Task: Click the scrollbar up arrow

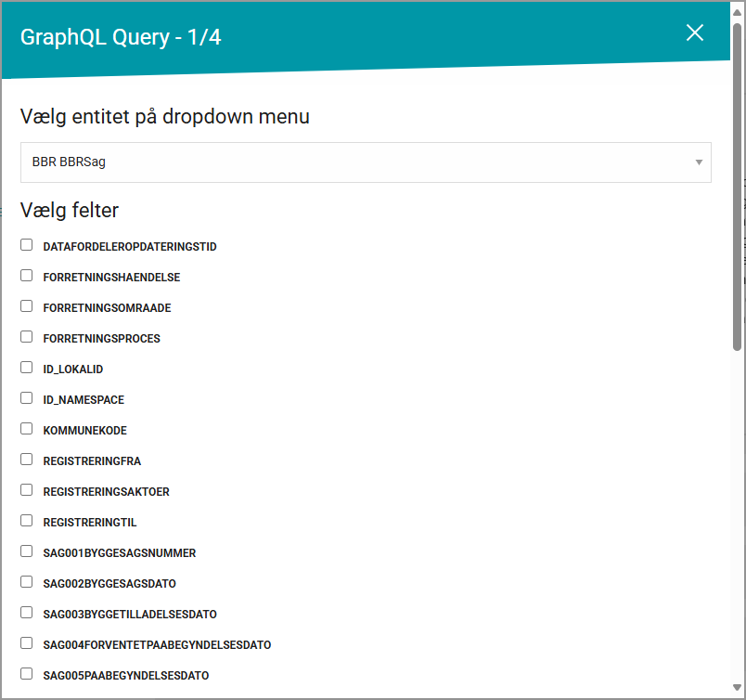Action: tap(737, 13)
